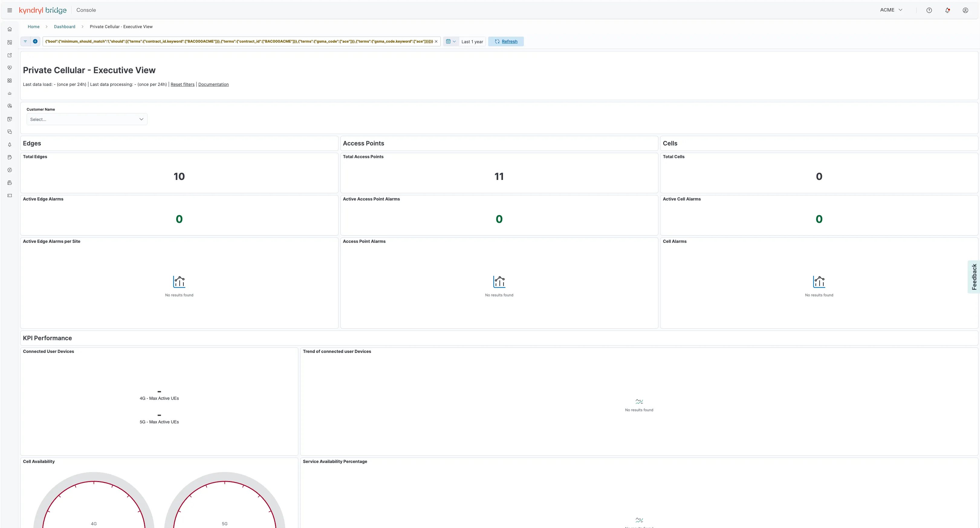Click the Active Edge Alarms per Site title
This screenshot has width=980, height=528.
51,241
